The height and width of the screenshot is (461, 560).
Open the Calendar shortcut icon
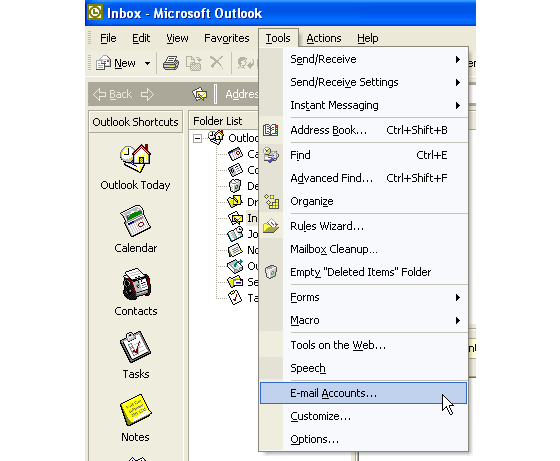(135, 221)
